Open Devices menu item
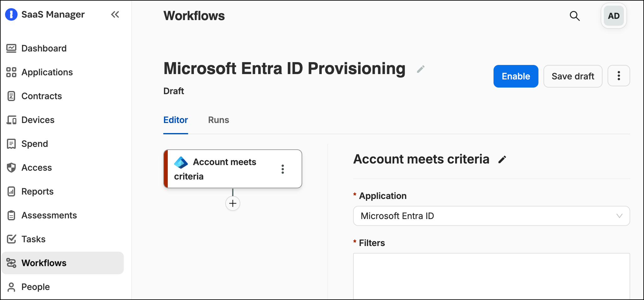The height and width of the screenshot is (300, 644). coord(63,120)
